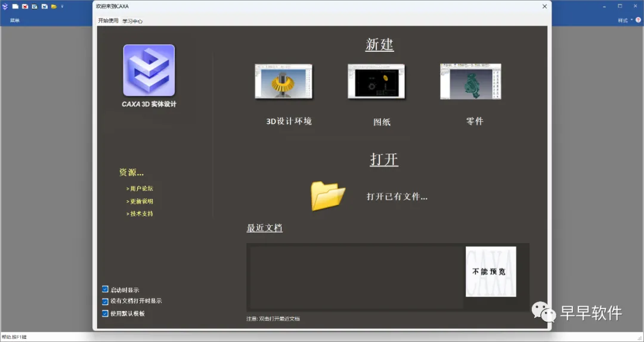The height and width of the screenshot is (342, 644).
Task: Close the 欢迎来到CAXA dialog
Action: click(544, 7)
